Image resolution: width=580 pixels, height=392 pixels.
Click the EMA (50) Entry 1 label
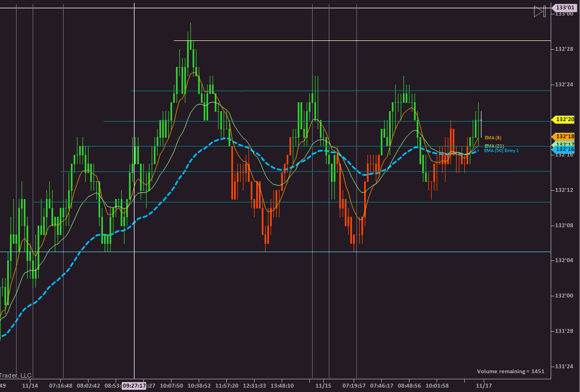pyautogui.click(x=501, y=151)
